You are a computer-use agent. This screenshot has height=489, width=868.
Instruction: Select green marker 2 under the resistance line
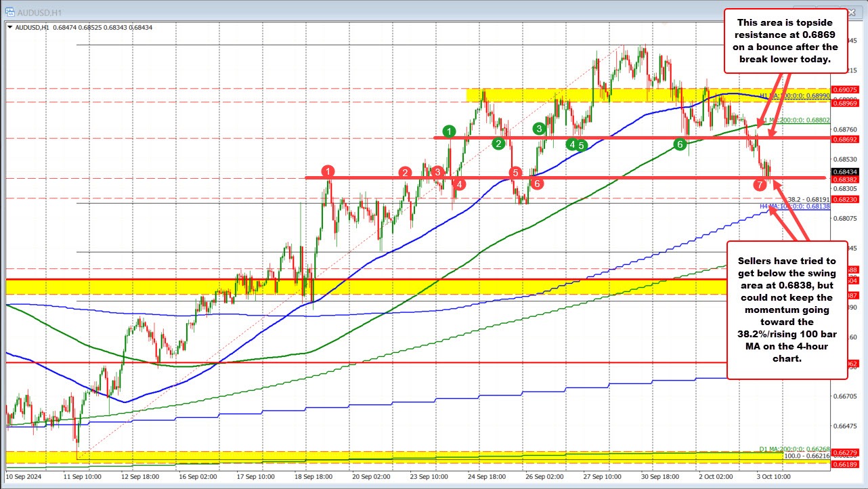pos(498,144)
